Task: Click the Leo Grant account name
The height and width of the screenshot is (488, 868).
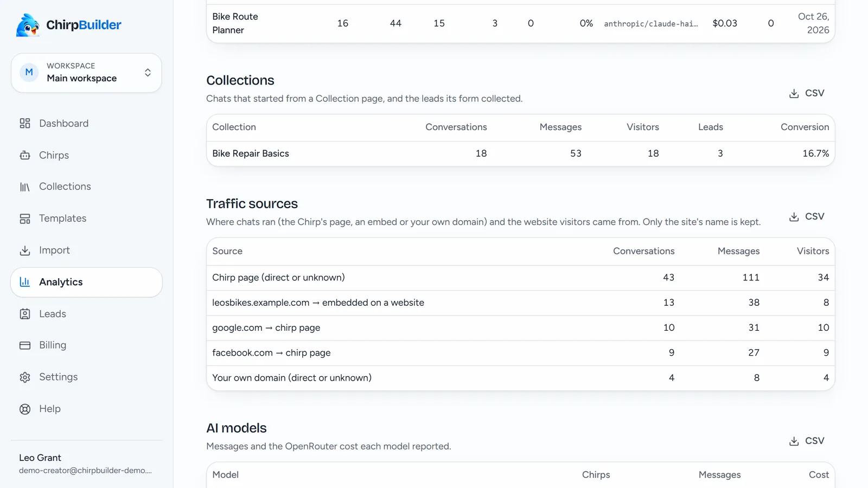Action: pyautogui.click(x=40, y=458)
